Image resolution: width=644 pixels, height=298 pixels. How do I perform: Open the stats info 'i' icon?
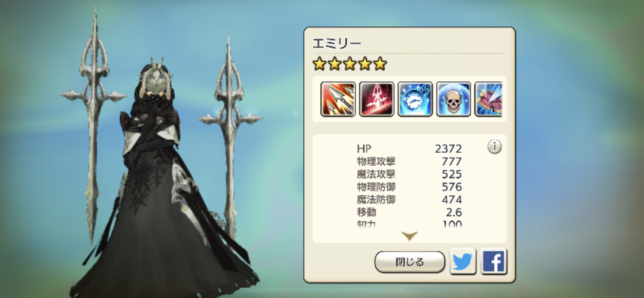tap(495, 147)
